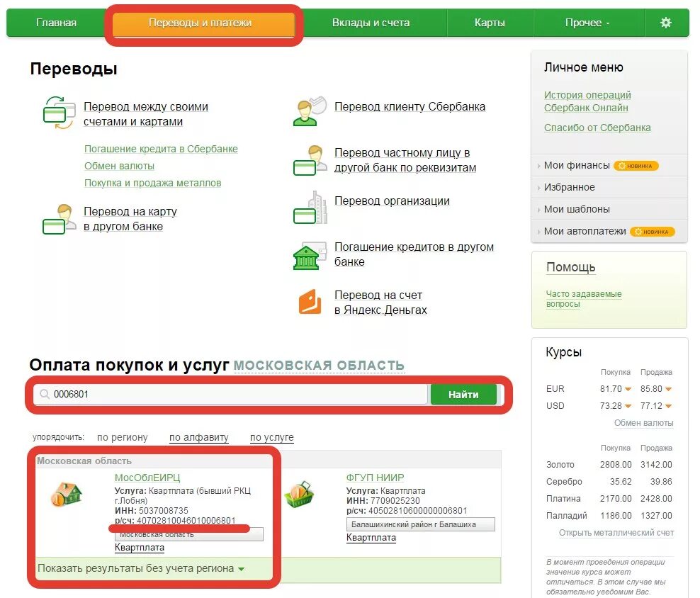
Task: Go to the Карты tab
Action: pos(490,23)
